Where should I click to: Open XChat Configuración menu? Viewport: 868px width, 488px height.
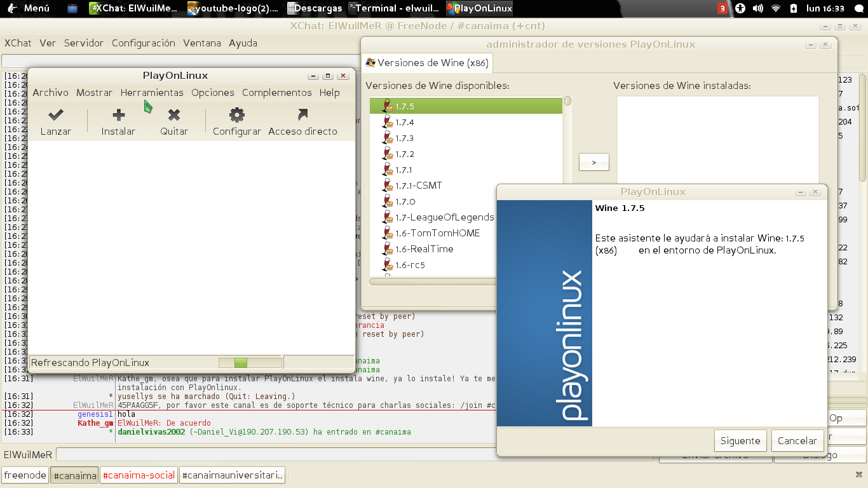144,43
